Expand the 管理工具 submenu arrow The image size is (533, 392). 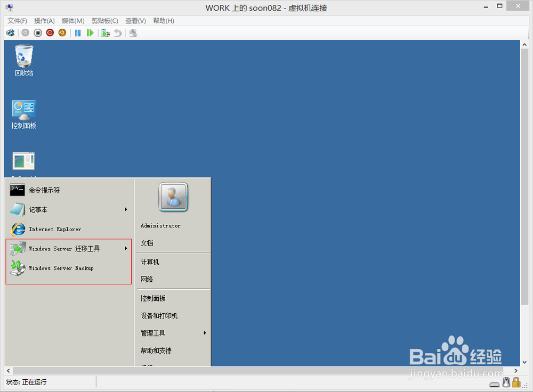click(x=205, y=333)
